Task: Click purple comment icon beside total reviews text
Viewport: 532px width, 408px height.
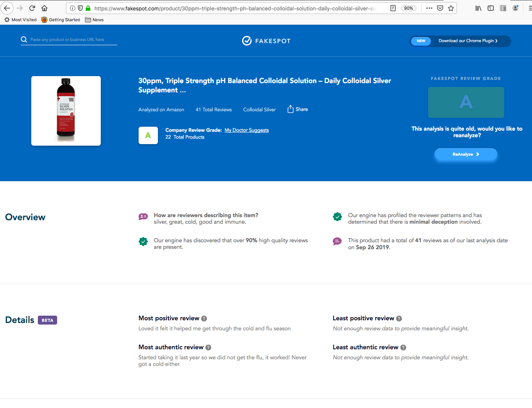Action: [x=337, y=242]
